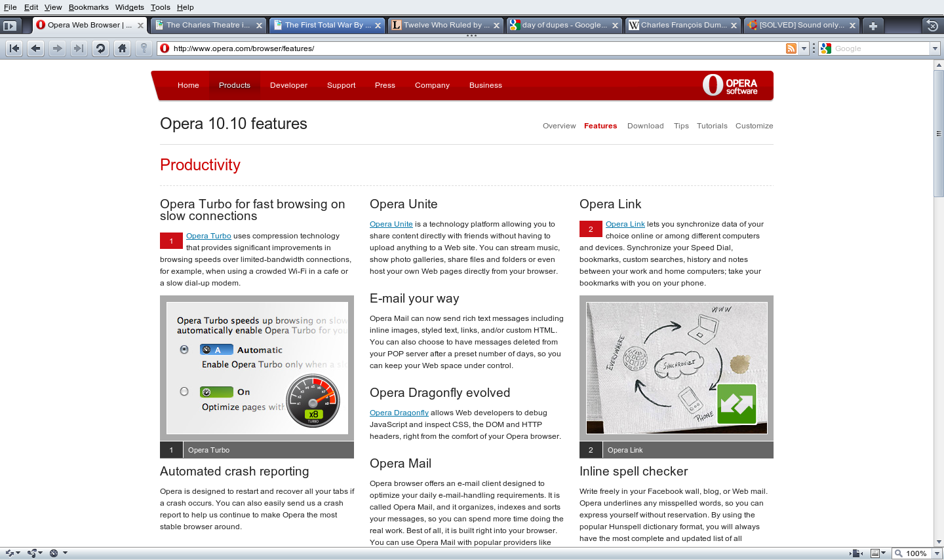Open the Tools menu
The height and width of the screenshot is (560, 944).
coord(159,7)
